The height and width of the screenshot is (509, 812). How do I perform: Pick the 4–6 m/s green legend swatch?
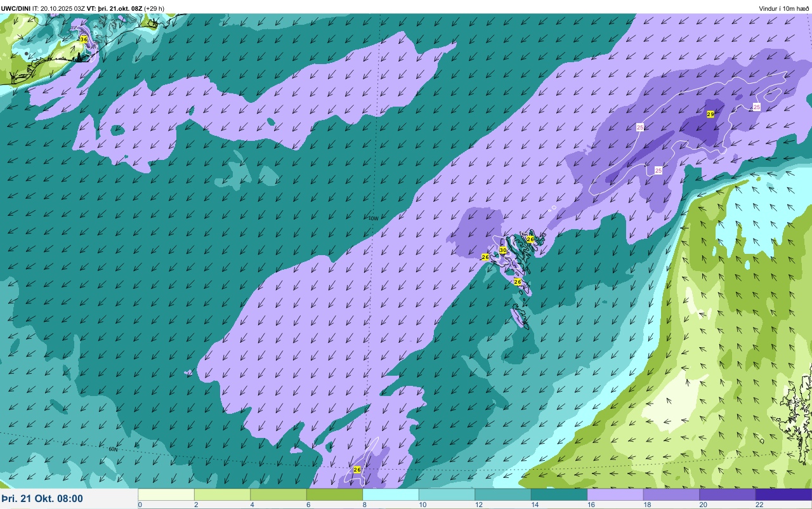click(278, 494)
